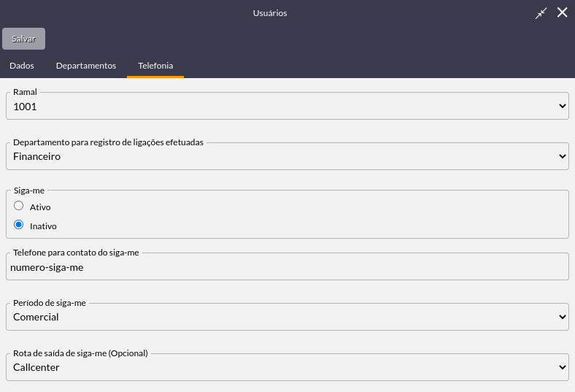Expand the Rota de saída de siga-me dropdown
This screenshot has height=392, width=575.
point(287,367)
